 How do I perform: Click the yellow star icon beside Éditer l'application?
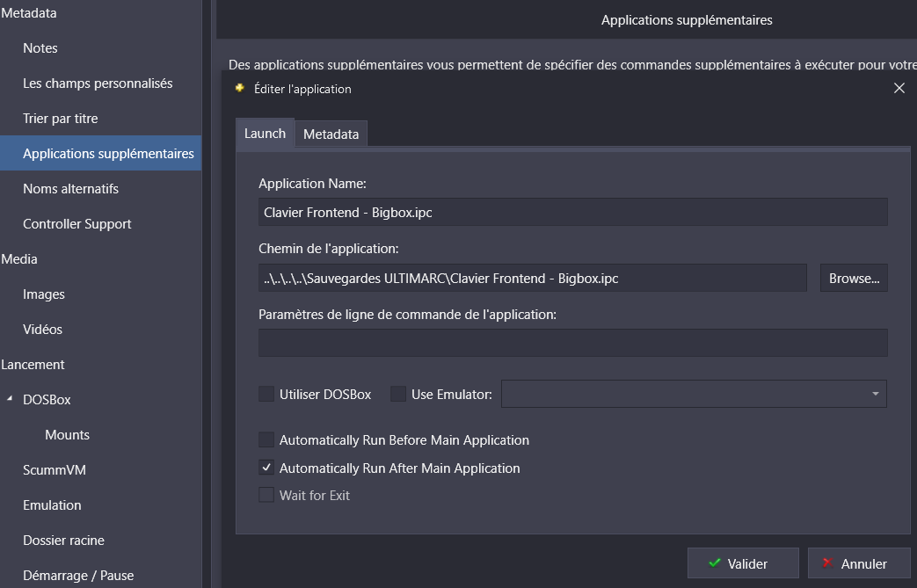[x=239, y=88]
